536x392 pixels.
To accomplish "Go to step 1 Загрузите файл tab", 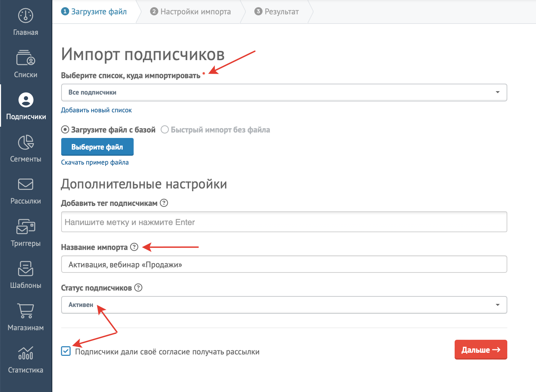I will tap(94, 12).
